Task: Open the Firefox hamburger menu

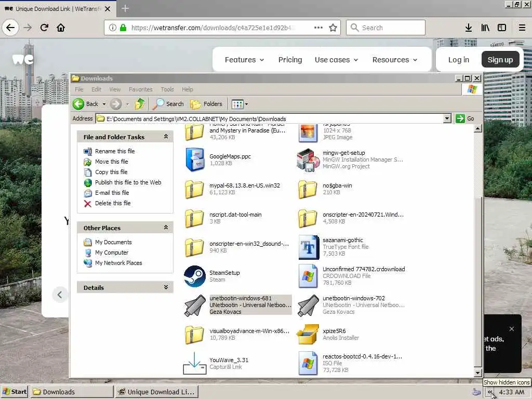Action: coord(522,28)
